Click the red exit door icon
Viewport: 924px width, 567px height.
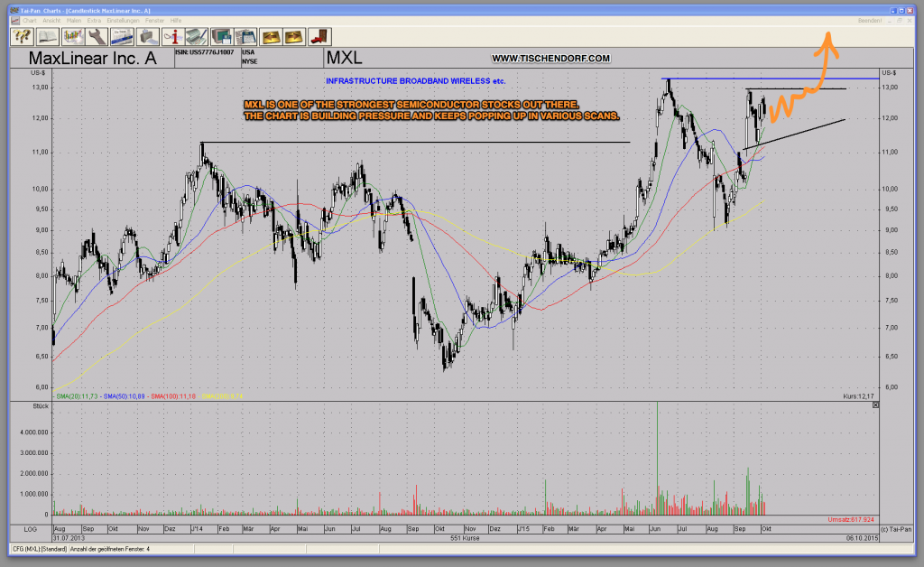(318, 36)
